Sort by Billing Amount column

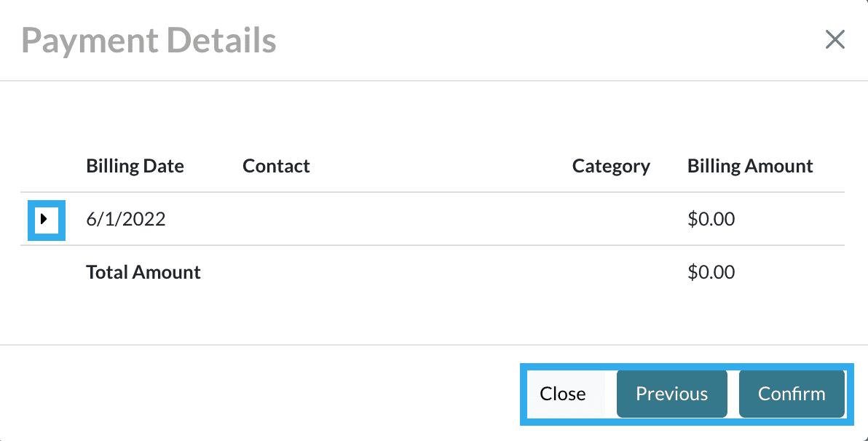click(x=750, y=166)
